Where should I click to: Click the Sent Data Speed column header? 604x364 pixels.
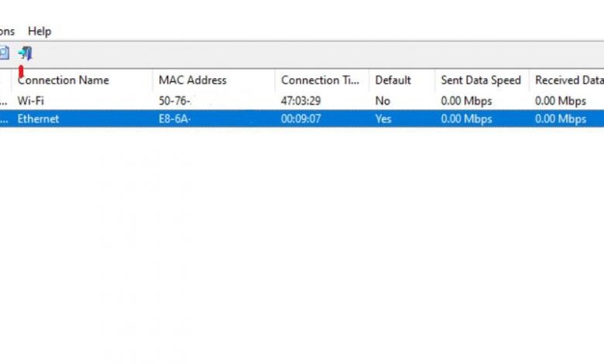(481, 80)
